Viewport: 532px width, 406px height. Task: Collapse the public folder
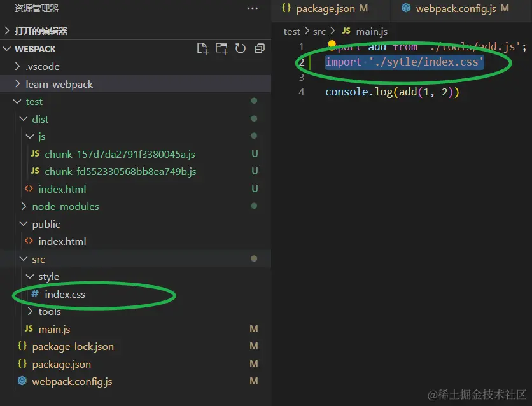coord(24,224)
